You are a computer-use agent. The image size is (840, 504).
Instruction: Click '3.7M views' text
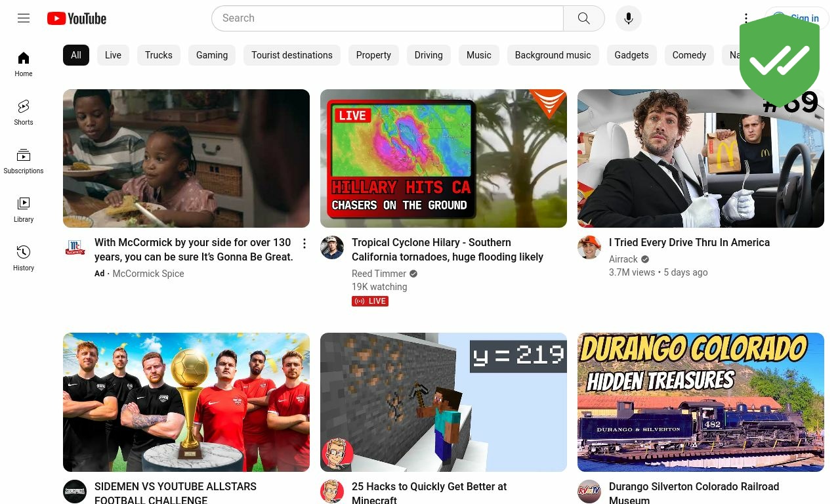[x=632, y=272]
